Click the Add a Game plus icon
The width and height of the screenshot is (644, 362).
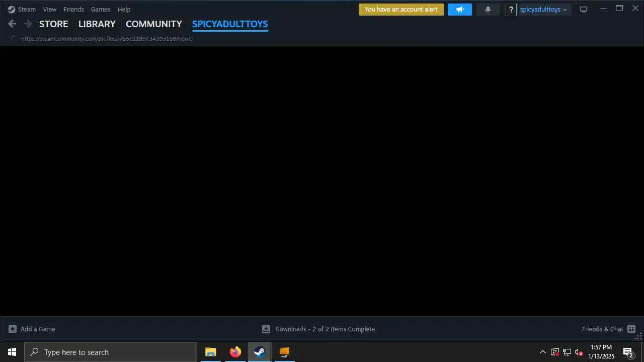coord(13,329)
